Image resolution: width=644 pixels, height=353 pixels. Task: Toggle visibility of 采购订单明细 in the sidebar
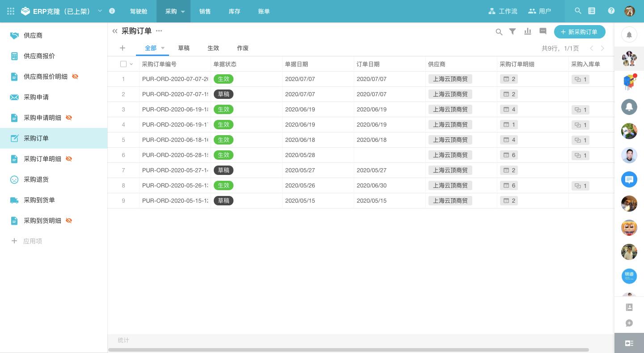click(x=69, y=159)
